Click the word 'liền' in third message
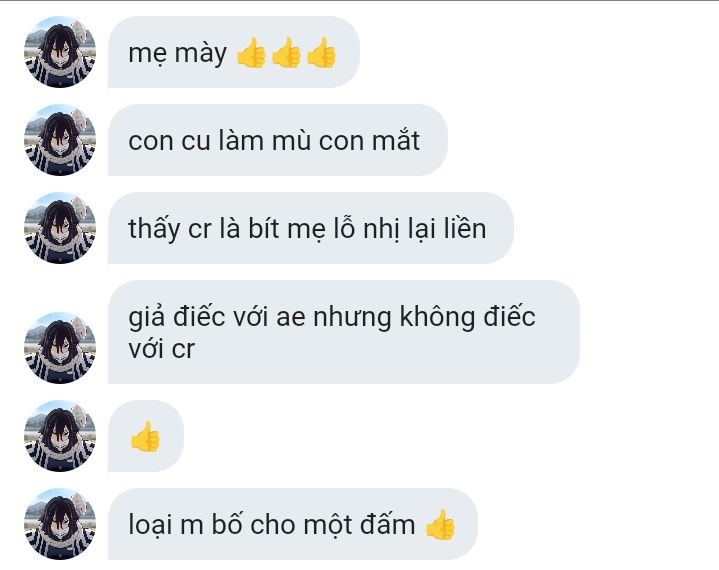 pos(465,228)
